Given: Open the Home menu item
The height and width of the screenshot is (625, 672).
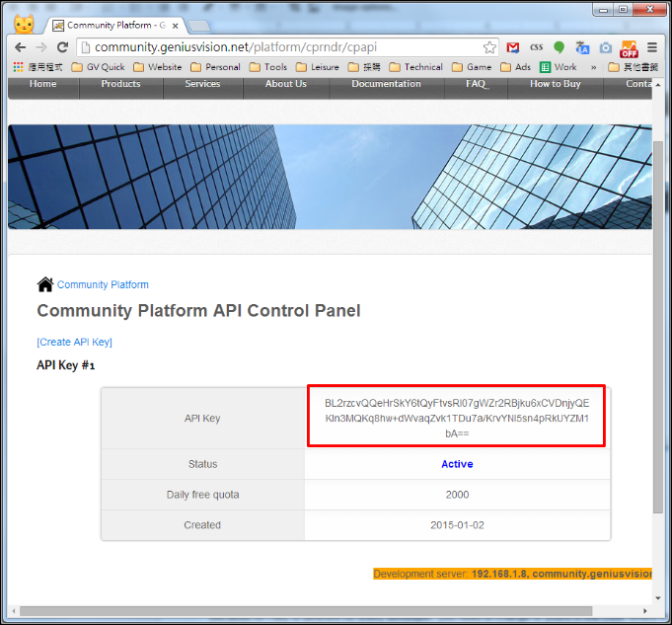Looking at the screenshot, I should [x=42, y=84].
